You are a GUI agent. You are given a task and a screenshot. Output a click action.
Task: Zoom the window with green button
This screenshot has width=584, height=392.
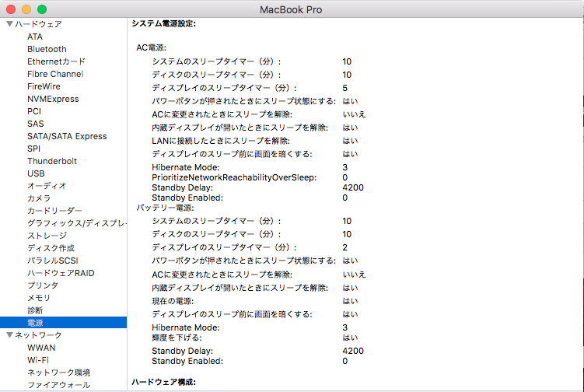pos(42,9)
